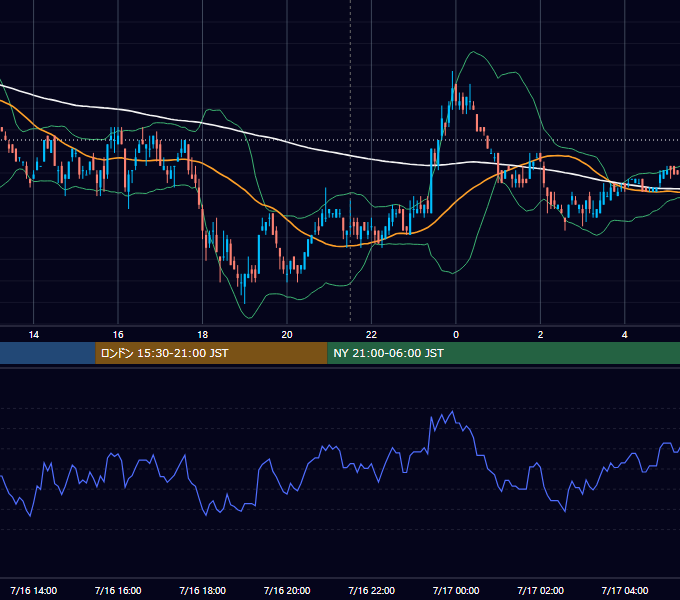Click the 20 hour axis label

point(287,335)
